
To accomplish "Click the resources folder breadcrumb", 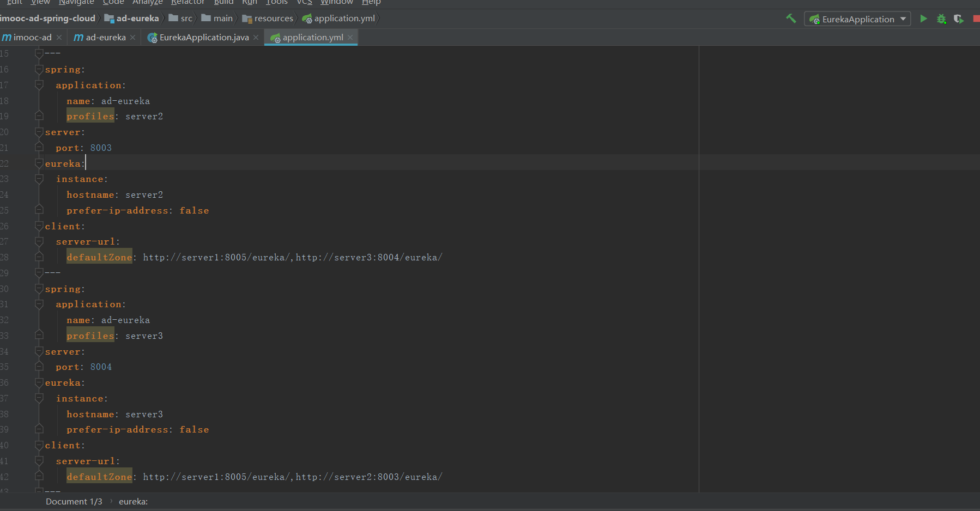I will coord(268,19).
